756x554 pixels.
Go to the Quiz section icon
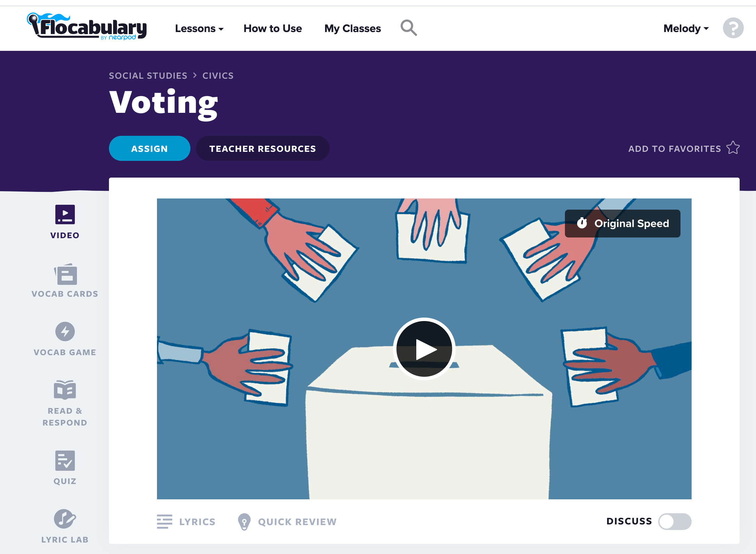pyautogui.click(x=65, y=460)
